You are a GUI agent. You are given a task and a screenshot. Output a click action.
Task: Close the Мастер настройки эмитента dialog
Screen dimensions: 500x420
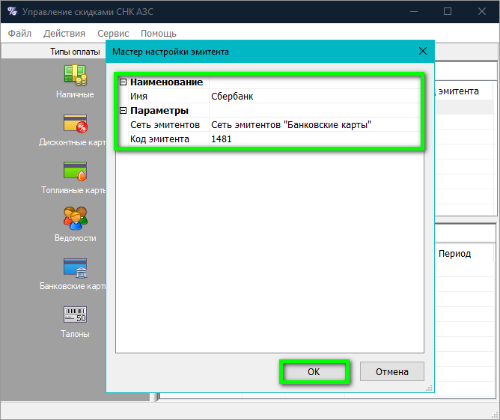coord(423,51)
